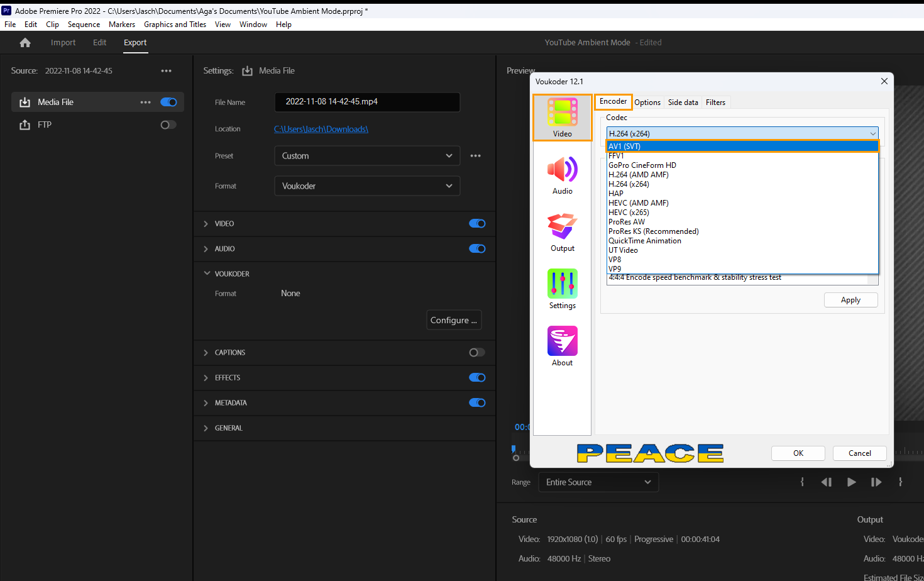The height and width of the screenshot is (581, 924).
Task: Open the Range Entire Source dropdown
Action: 598,482
